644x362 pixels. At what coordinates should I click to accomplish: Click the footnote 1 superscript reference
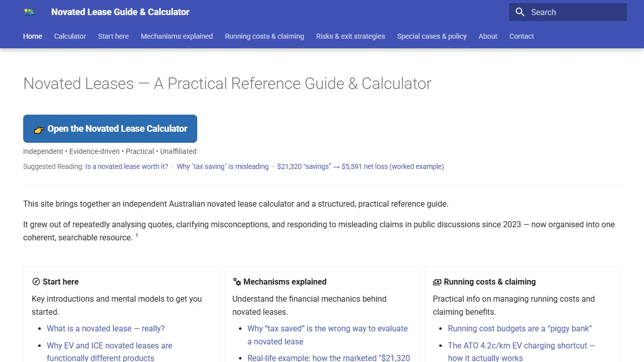(136, 234)
